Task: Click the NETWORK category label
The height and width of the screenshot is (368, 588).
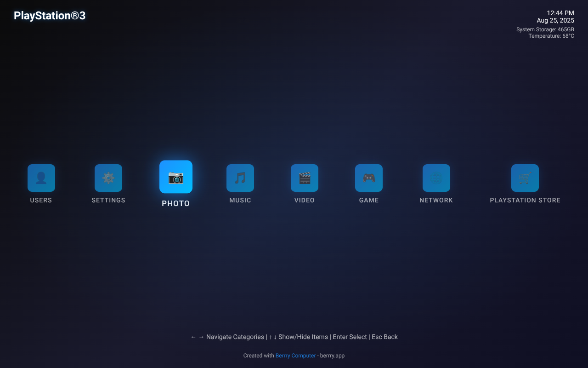Action: tap(436, 200)
